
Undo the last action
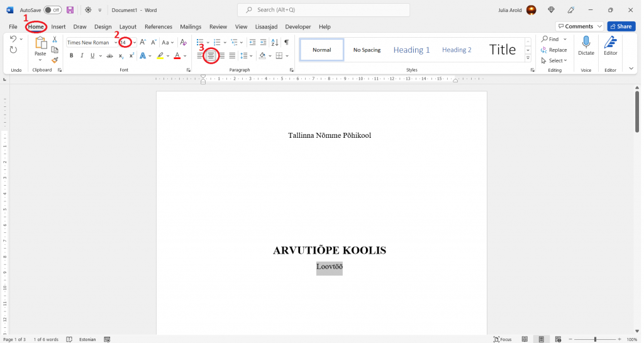point(13,39)
